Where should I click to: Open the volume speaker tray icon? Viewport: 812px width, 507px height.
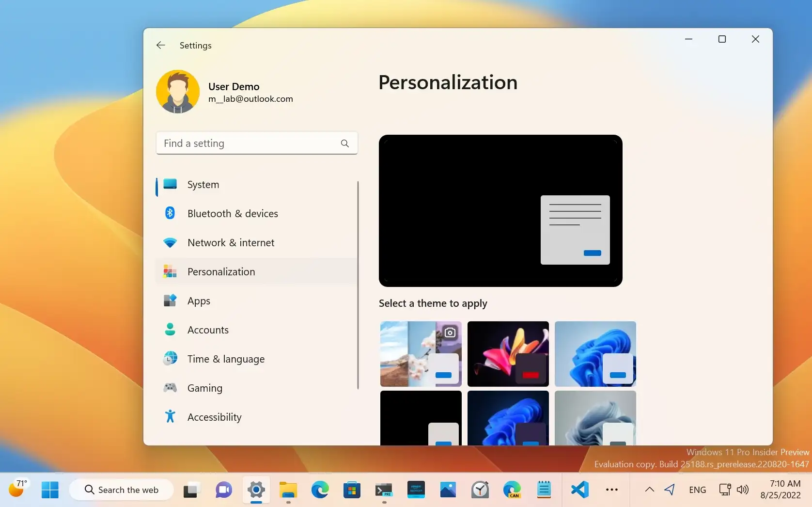point(743,490)
